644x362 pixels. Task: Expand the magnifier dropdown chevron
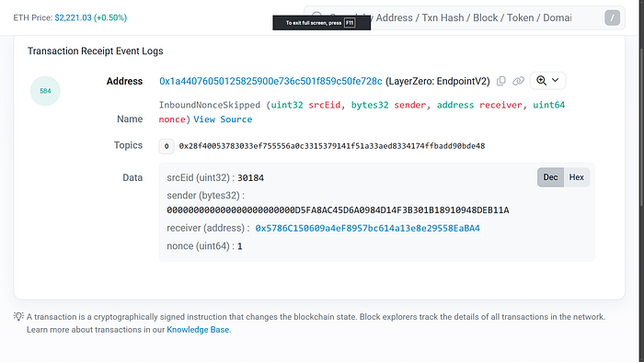[555, 80]
